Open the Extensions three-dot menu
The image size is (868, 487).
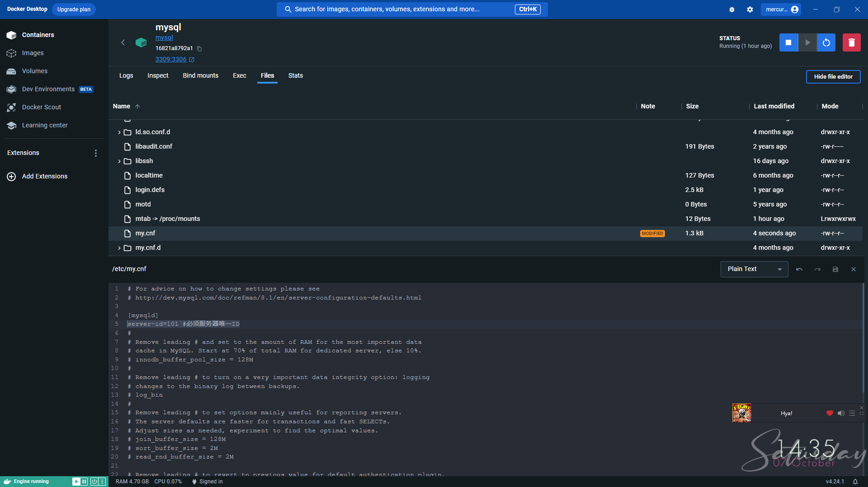pos(95,153)
